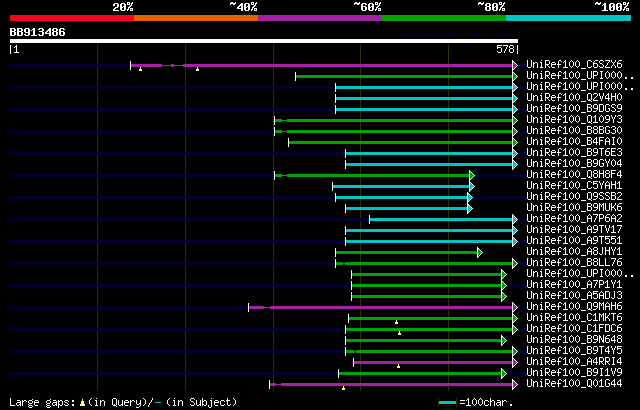The width and height of the screenshot is (640, 410).
Task: Open subject UniRef100_B8BG30 label
Action: tap(574, 131)
